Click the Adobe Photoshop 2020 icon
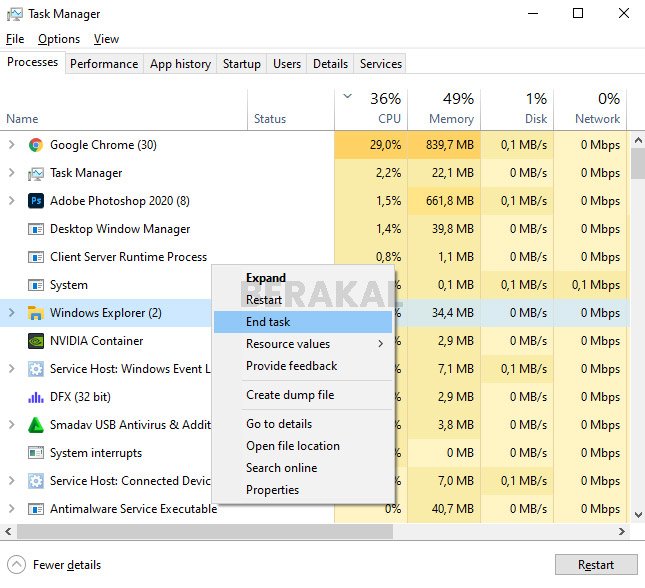The height and width of the screenshot is (588, 645). point(36,201)
